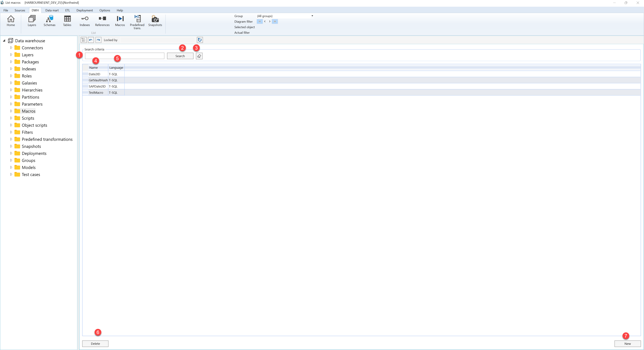Sort by the Name column header
Viewport: 644px width, 350px height.
click(98, 67)
